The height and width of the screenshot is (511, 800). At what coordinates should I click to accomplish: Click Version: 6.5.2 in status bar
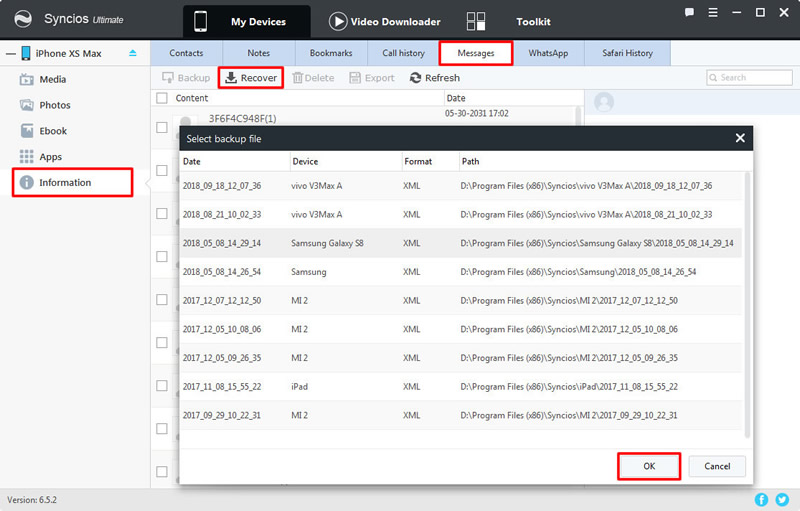(32, 500)
